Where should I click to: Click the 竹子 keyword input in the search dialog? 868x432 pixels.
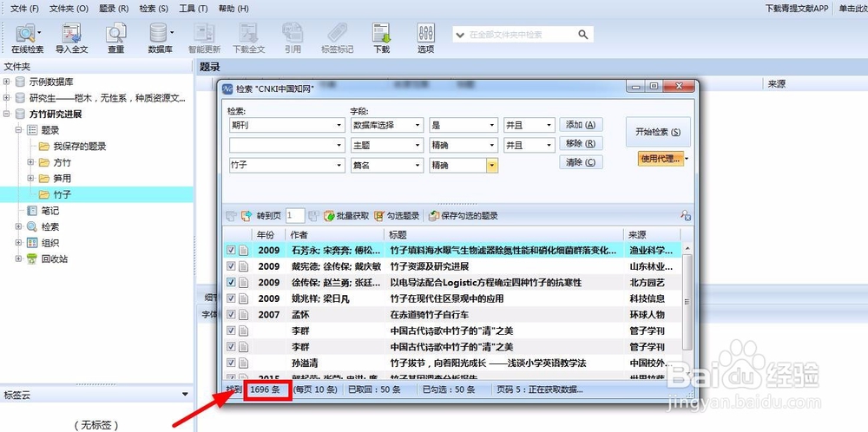click(x=286, y=165)
